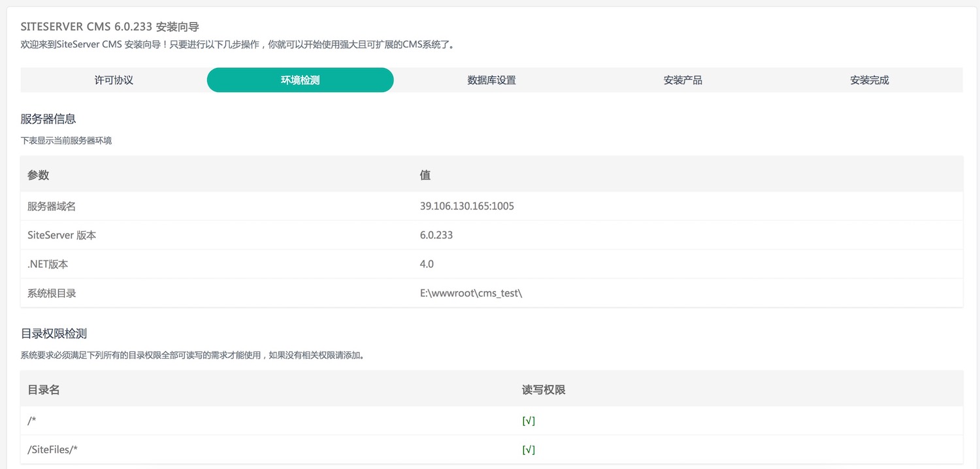980x469 pixels.
Task: Select the 安装完成 step tab
Action: [x=870, y=80]
